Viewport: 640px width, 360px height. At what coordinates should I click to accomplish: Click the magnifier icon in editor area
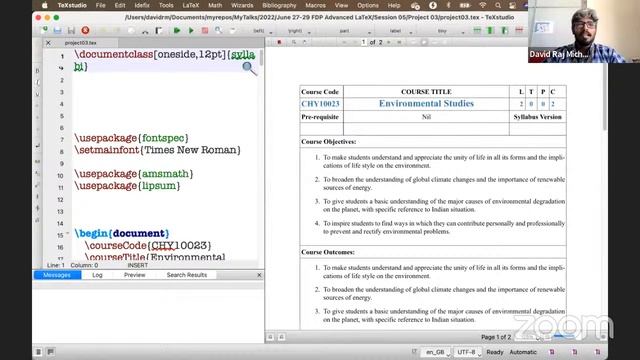click(249, 68)
